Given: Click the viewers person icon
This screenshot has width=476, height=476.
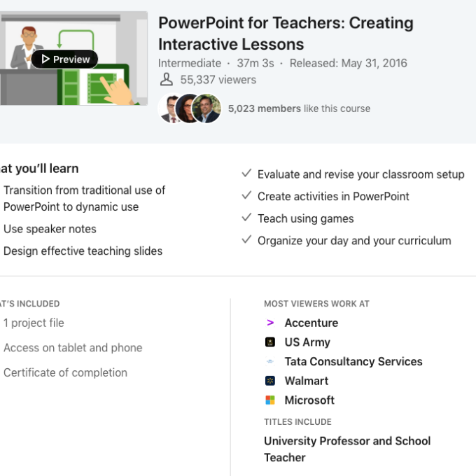Looking at the screenshot, I should coord(166,80).
